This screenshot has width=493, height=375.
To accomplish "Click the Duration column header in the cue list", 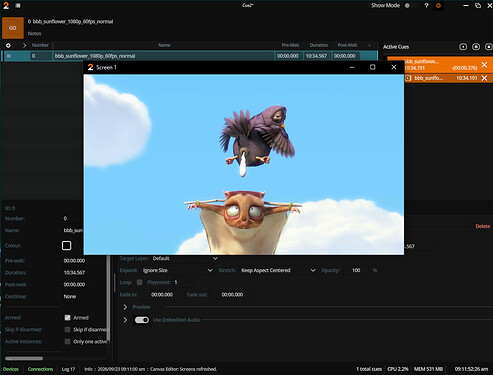I will 319,45.
